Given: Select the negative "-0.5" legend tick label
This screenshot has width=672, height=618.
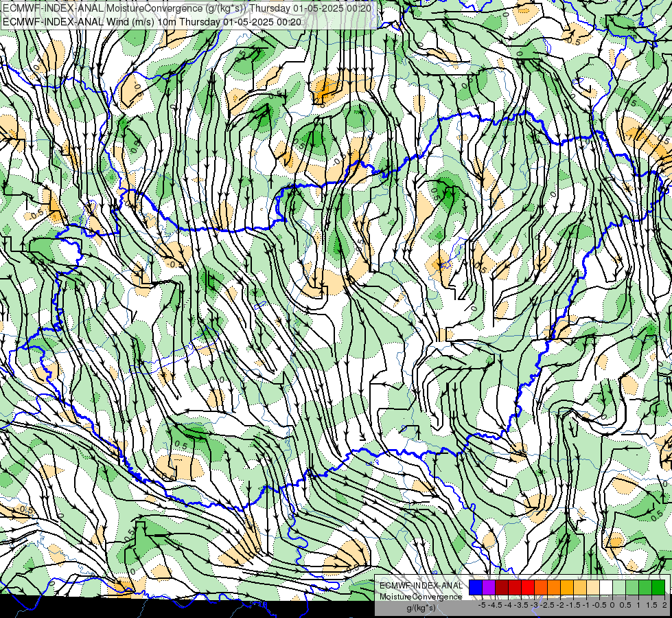Looking at the screenshot, I should click(599, 605).
